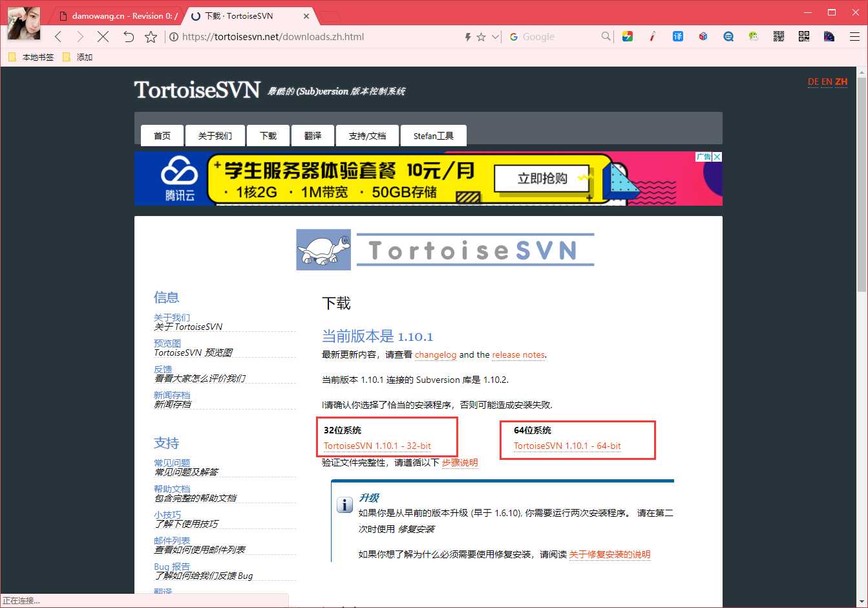Click the lightning bolt speed mode icon

tap(468, 37)
